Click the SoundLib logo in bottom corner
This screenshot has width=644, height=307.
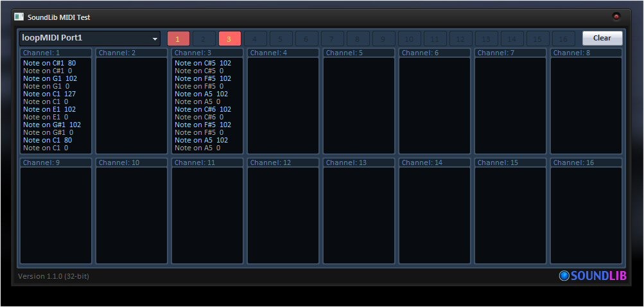pyautogui.click(x=592, y=276)
